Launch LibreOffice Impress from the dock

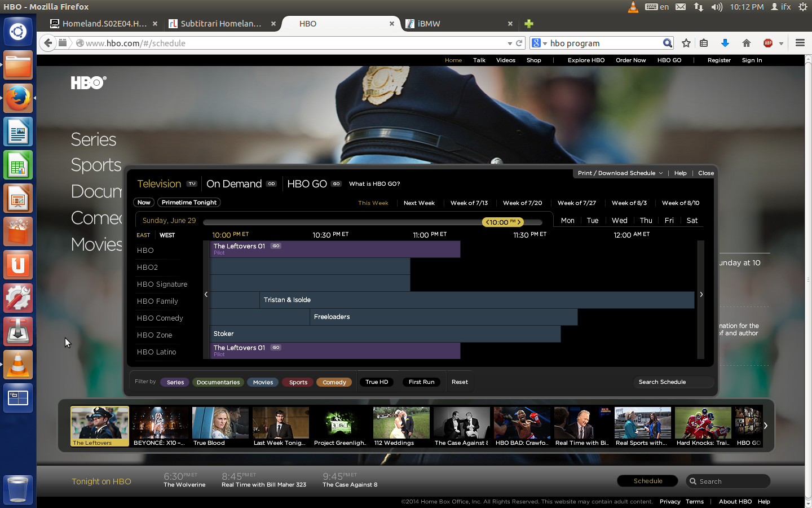point(18,198)
